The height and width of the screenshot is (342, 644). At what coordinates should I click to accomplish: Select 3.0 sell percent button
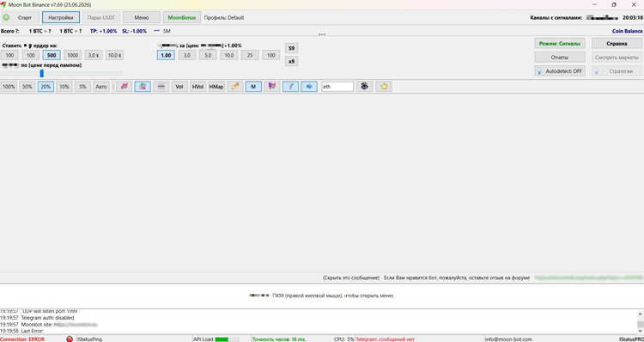[x=187, y=55]
